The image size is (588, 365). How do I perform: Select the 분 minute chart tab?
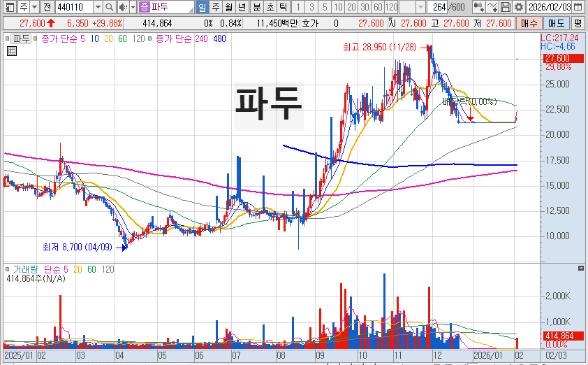click(257, 7)
